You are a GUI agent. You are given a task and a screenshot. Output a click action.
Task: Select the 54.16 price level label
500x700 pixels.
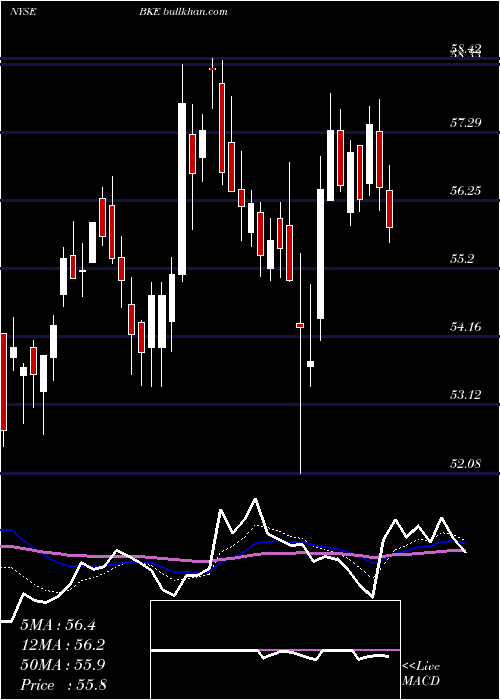466,326
